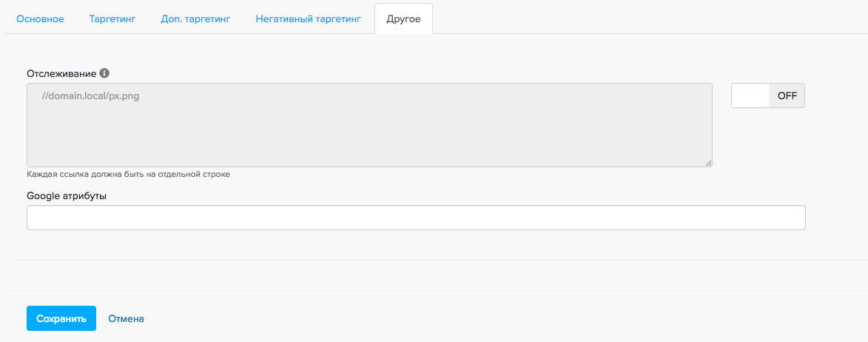
Task: Go to the Доп. таргетинг tab
Action: coord(196,19)
